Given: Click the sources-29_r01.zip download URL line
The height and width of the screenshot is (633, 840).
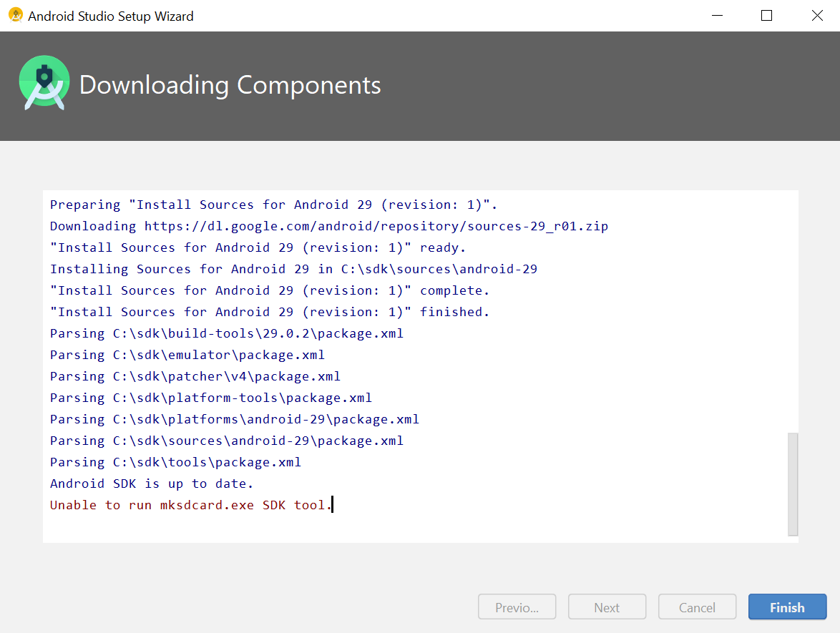Looking at the screenshot, I should (328, 226).
